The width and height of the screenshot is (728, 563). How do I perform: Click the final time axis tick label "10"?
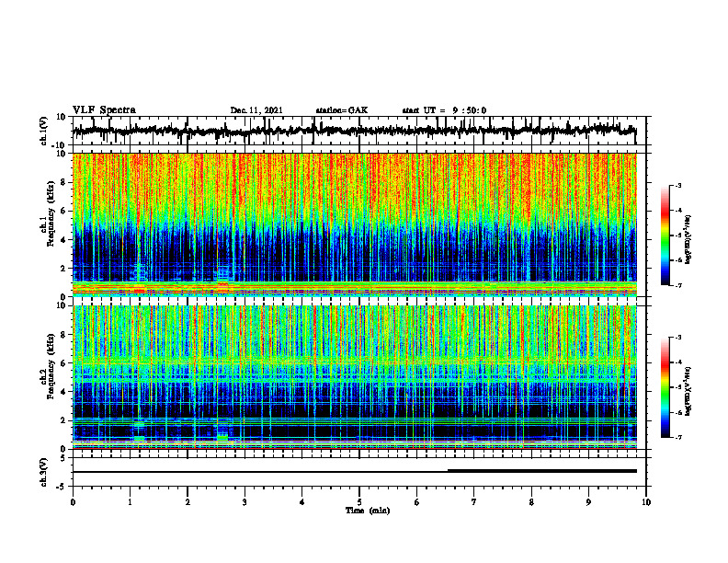click(x=646, y=502)
